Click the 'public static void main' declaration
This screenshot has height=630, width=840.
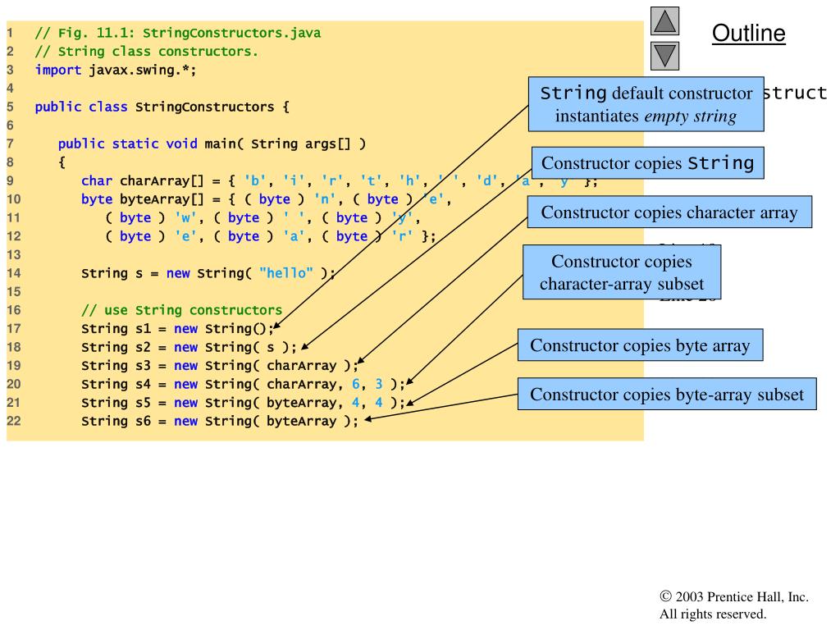click(212, 144)
